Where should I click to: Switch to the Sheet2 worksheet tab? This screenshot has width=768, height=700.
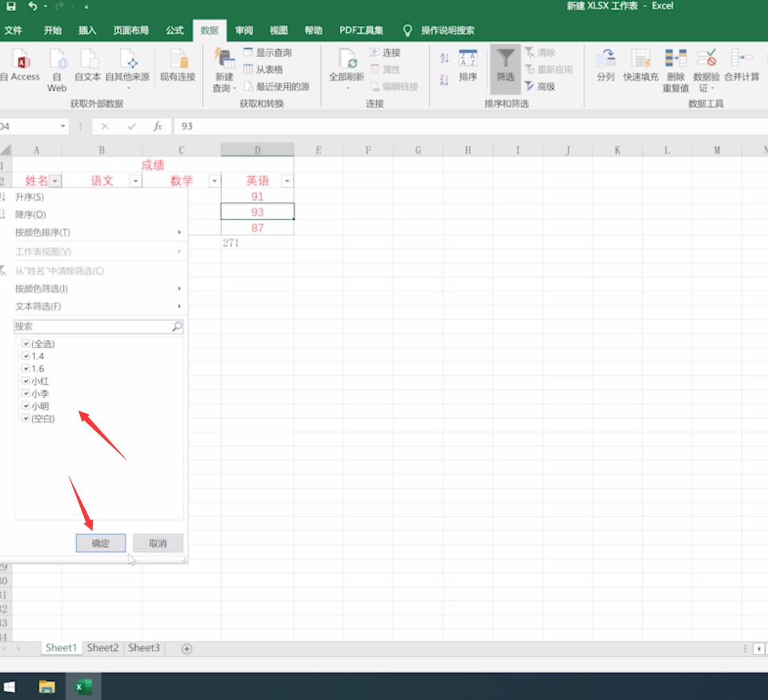pyautogui.click(x=103, y=648)
